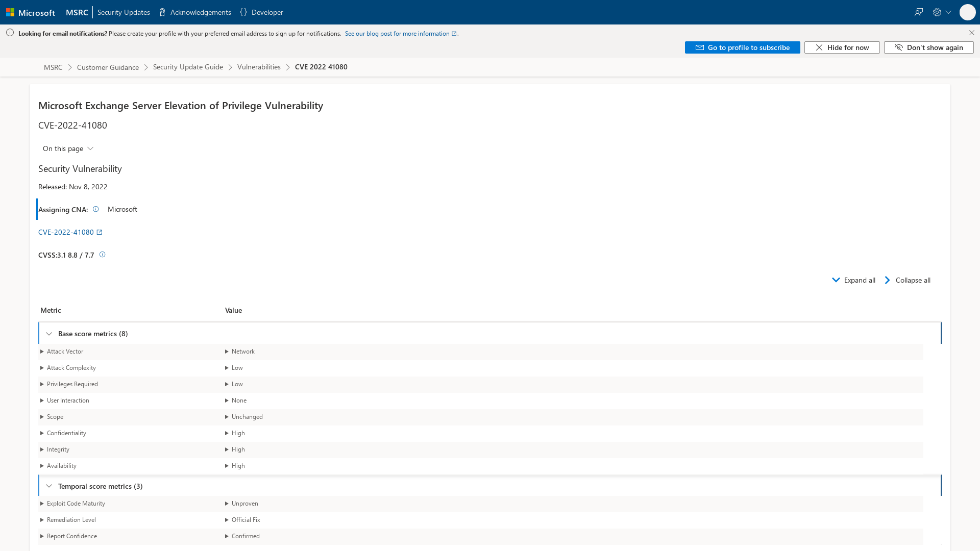This screenshot has width=980, height=551.
Task: Click the user profile avatar icon
Action: click(967, 12)
